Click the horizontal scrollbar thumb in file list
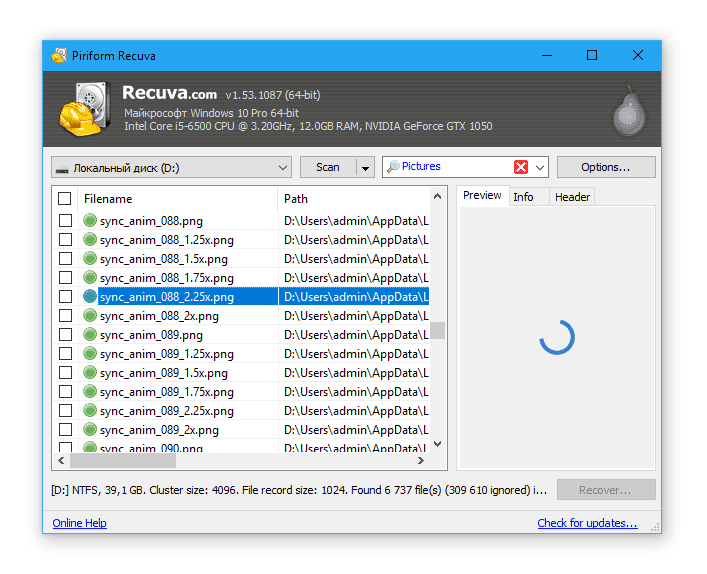 (123, 460)
